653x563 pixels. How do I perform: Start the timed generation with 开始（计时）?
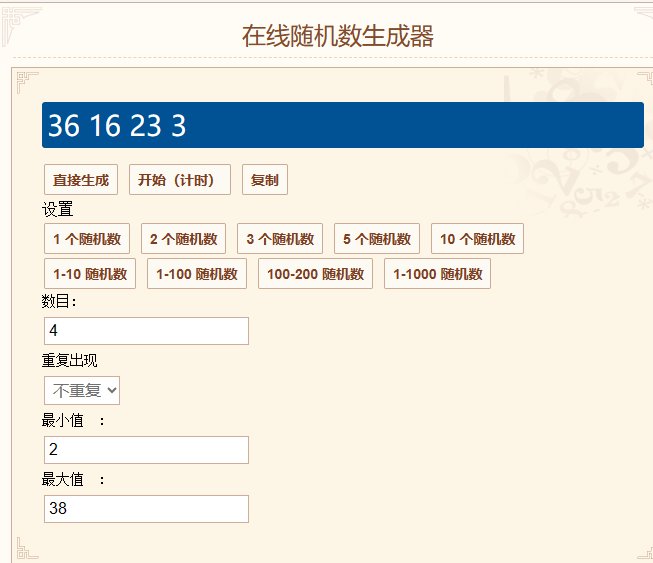click(179, 179)
